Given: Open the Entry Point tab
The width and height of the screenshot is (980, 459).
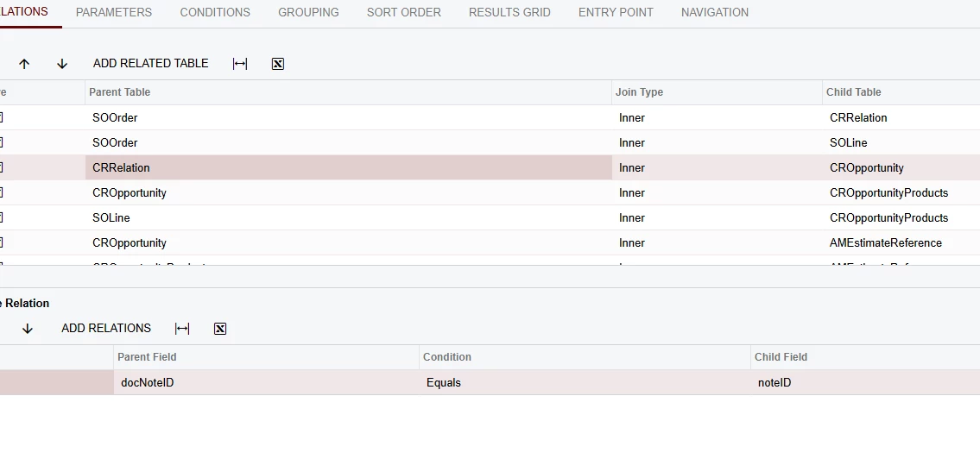Looking at the screenshot, I should coord(616,12).
